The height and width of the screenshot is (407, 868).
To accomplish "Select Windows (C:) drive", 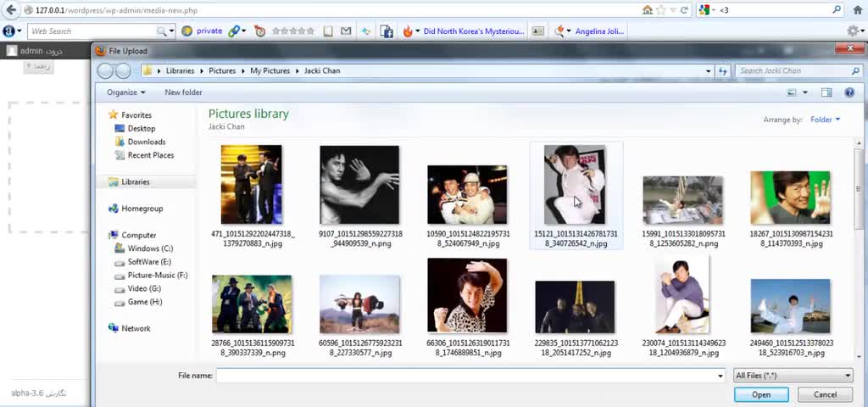I will pyautogui.click(x=150, y=248).
